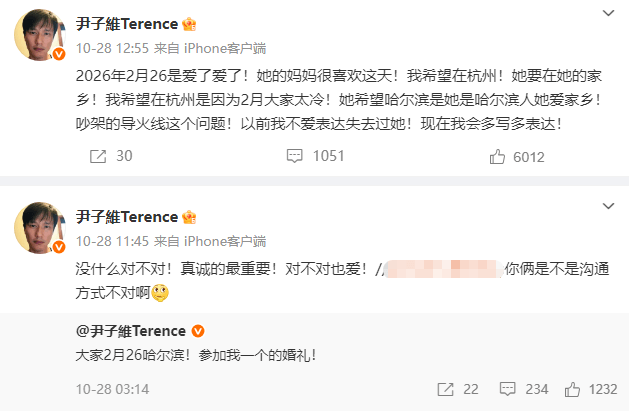The width and height of the screenshot is (629, 411).
Task: Open the @尹子維Terence mention in quoted post
Action: coord(130,331)
